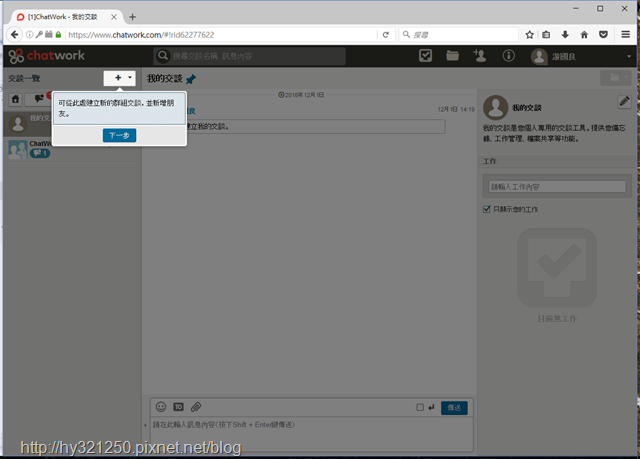Image resolution: width=640 pixels, height=459 pixels.
Task: Open the folder dropdown button above the right panel
Action: point(616,78)
